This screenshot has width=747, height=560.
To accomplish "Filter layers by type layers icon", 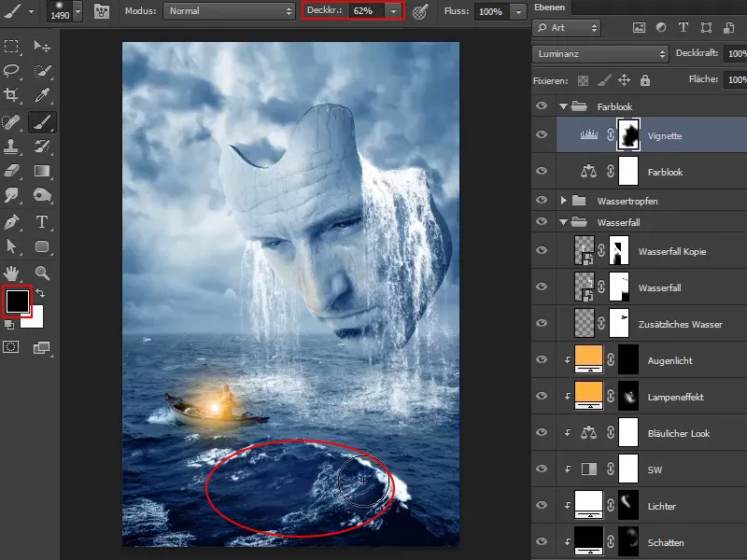I will pos(684,28).
